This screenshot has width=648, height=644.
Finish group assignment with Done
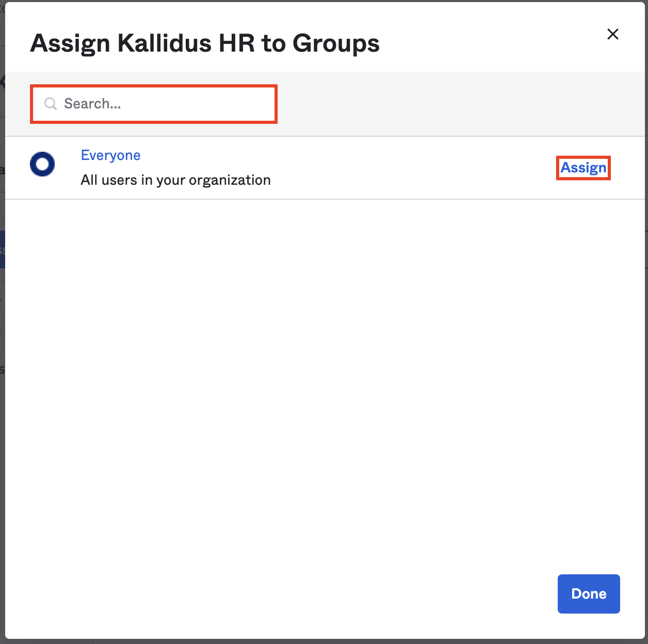[588, 593]
